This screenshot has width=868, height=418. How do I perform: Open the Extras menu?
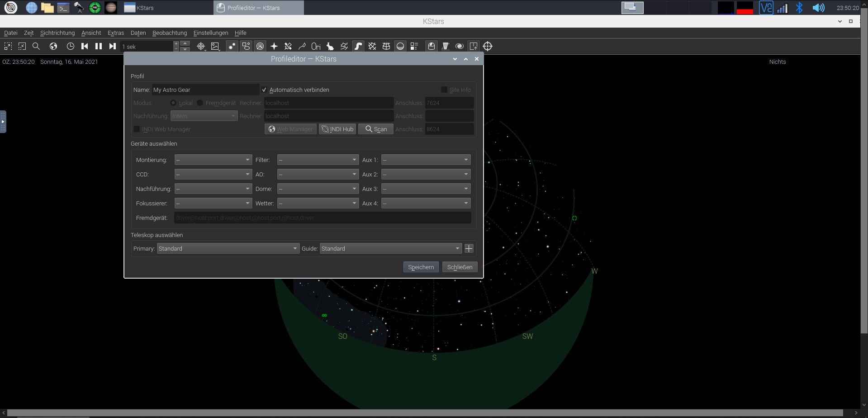[x=116, y=33]
